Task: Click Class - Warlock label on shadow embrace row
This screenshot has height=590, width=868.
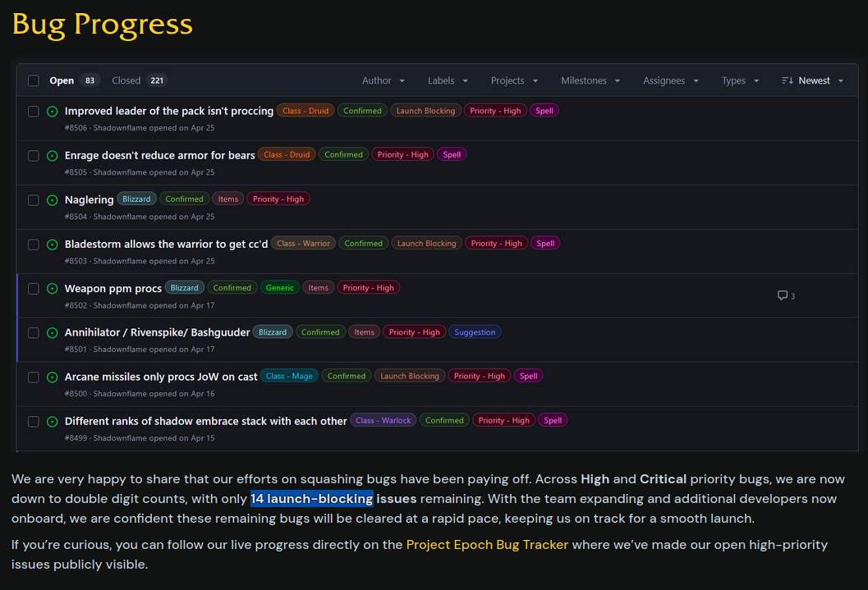Action: coord(383,420)
